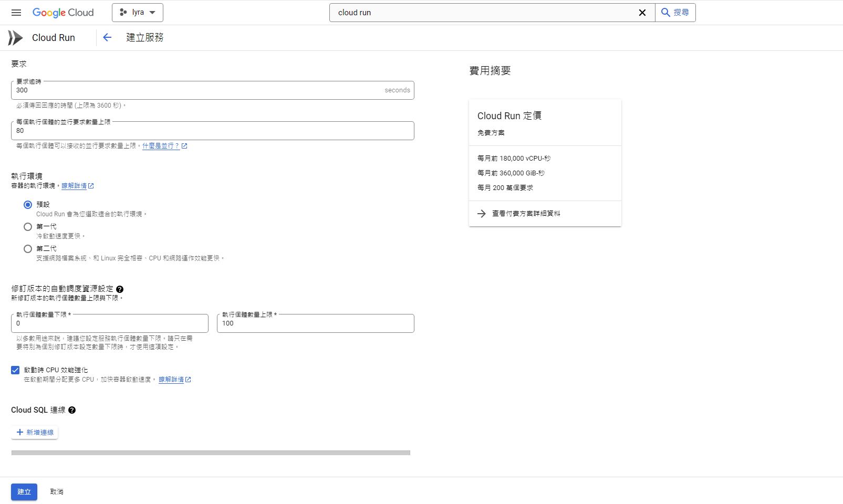Viewport: 843px width, 504px height.
Task: Go back using the blue arrow
Action: 107,37
